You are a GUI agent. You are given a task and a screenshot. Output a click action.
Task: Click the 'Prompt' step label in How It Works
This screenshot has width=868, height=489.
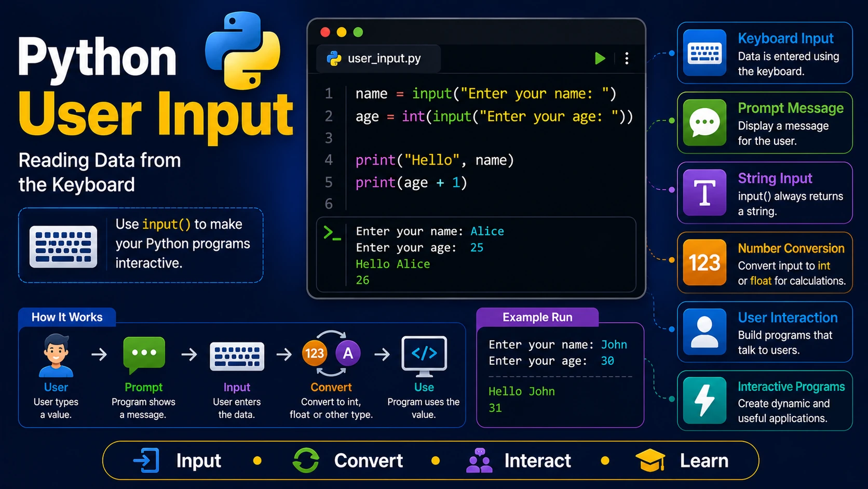coord(144,387)
